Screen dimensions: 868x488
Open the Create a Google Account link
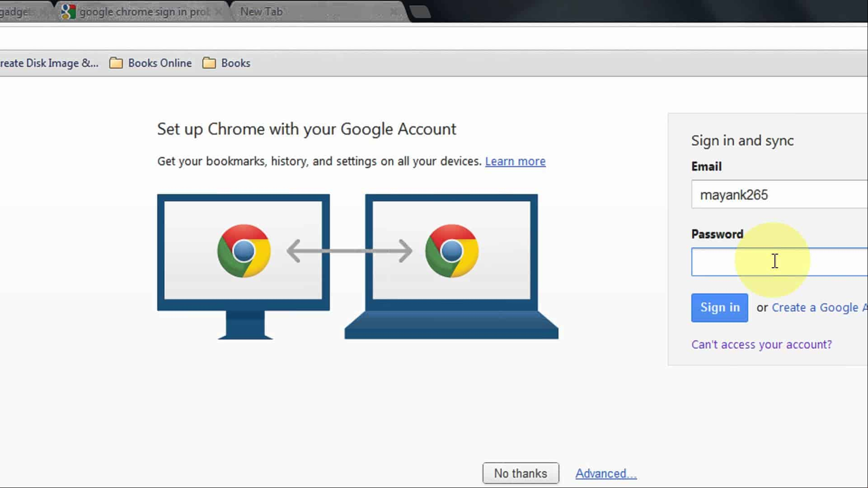(819, 308)
